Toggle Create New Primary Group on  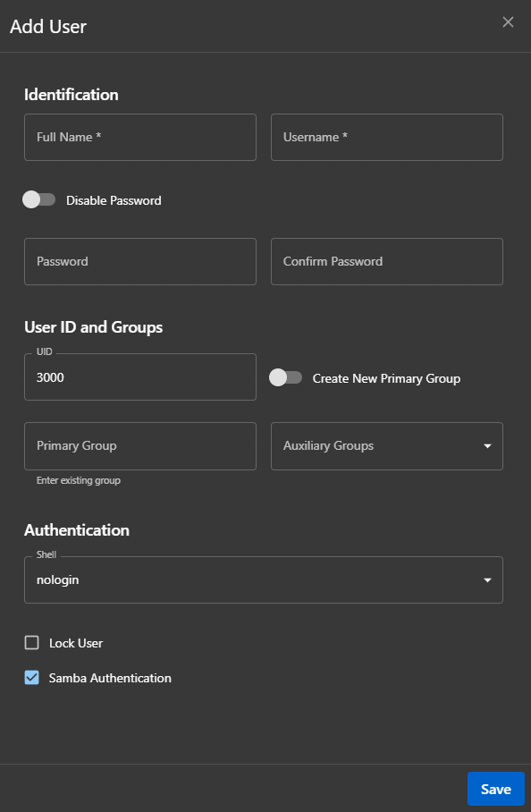pos(286,377)
